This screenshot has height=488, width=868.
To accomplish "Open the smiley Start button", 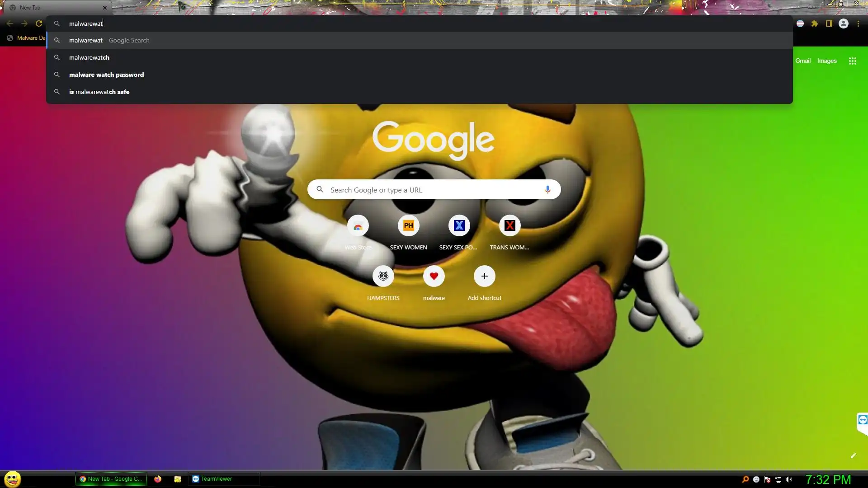I will tap(13, 479).
